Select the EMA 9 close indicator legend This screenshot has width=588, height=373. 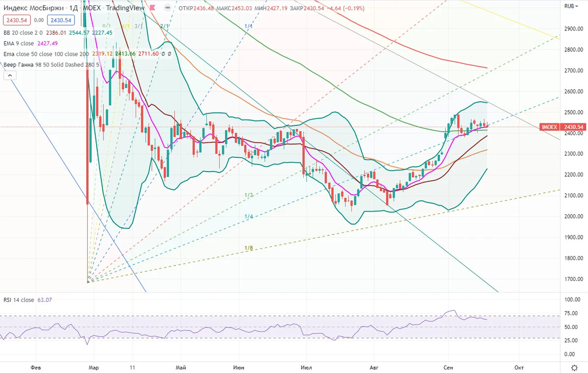pyautogui.click(x=25, y=43)
